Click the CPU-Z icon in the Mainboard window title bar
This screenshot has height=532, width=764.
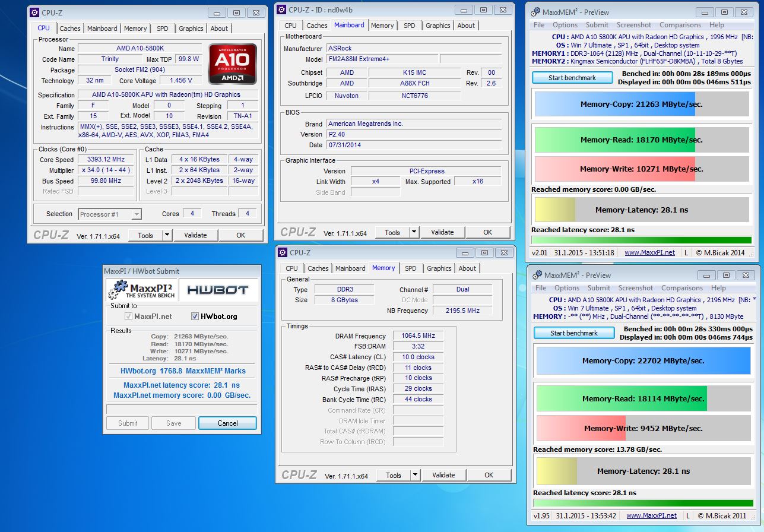(282, 9)
